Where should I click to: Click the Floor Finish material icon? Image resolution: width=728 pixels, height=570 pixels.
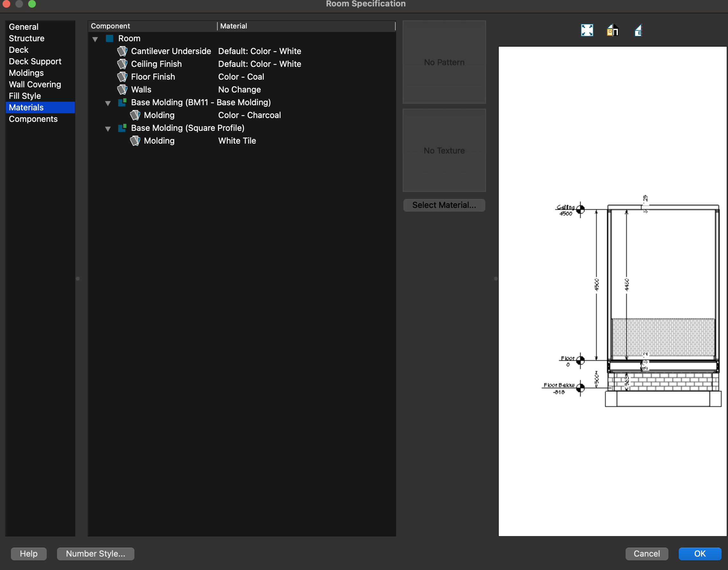(x=122, y=77)
